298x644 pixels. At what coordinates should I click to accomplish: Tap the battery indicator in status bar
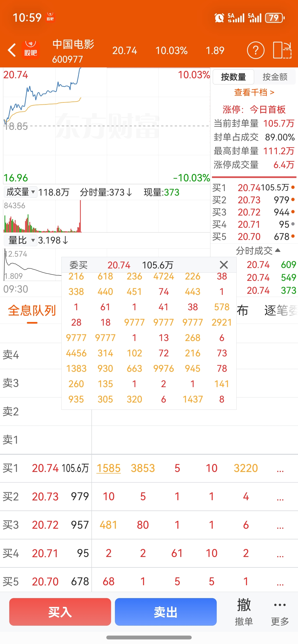[x=275, y=18]
